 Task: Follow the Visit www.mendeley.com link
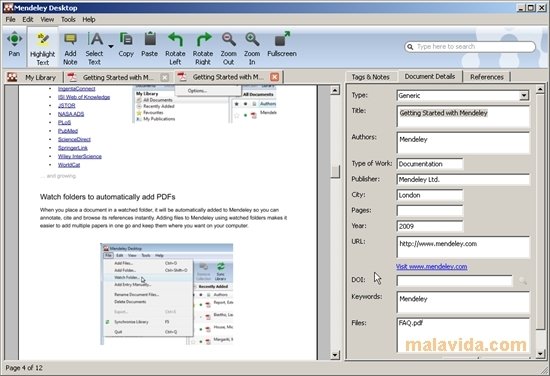click(431, 267)
